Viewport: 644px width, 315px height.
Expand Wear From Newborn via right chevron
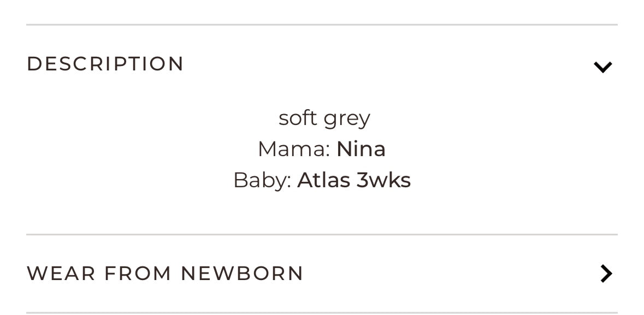pyautogui.click(x=606, y=274)
